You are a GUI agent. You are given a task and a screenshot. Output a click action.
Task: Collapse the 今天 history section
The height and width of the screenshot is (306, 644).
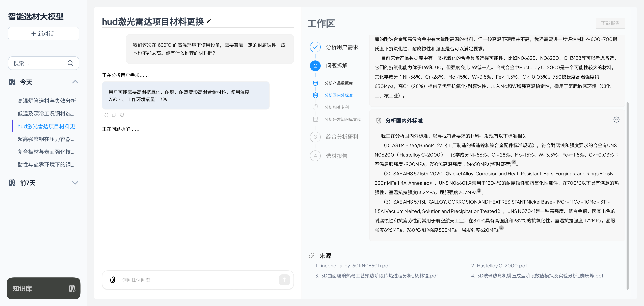click(x=75, y=82)
